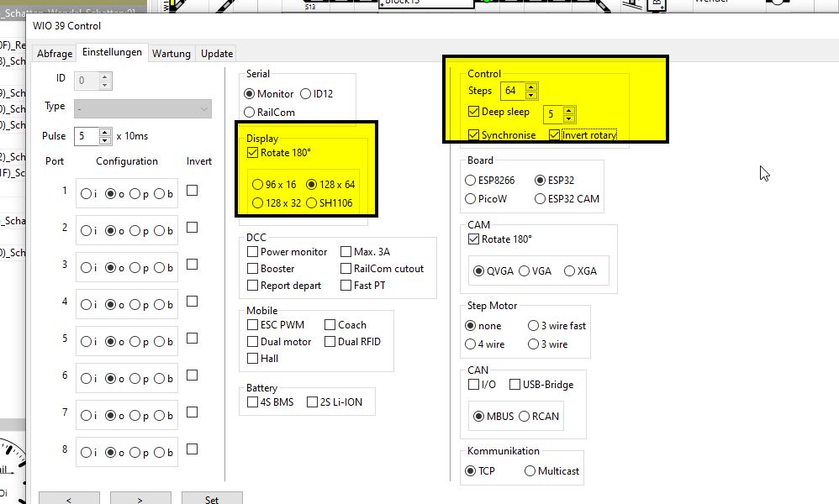This screenshot has width=839, height=504.
Task: Enable the DCC Power monitor option
Action: pos(253,252)
